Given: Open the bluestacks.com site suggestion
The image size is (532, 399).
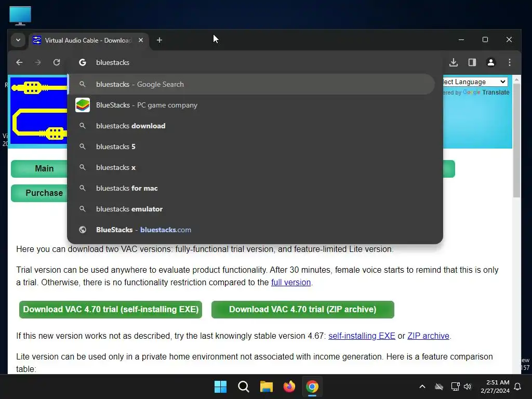Looking at the screenshot, I should pyautogui.click(x=251, y=230).
